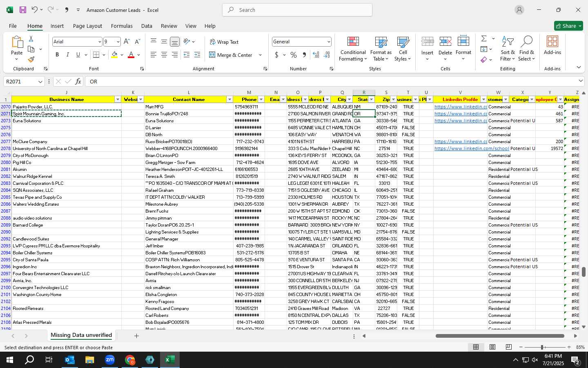Click Increase Decimal icon
The image size is (588, 368).
tap(316, 55)
